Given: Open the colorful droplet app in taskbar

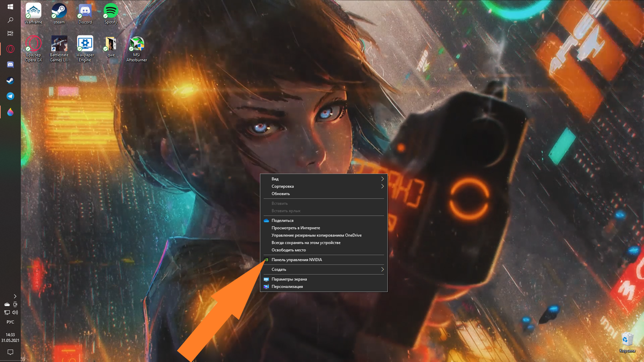Looking at the screenshot, I should (x=10, y=112).
